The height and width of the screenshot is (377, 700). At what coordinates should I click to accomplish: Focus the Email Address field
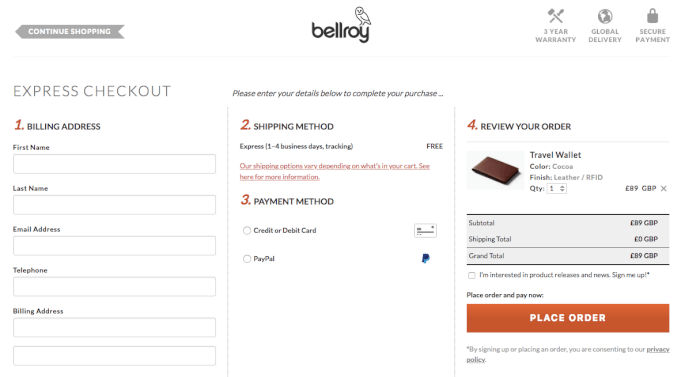tap(114, 246)
